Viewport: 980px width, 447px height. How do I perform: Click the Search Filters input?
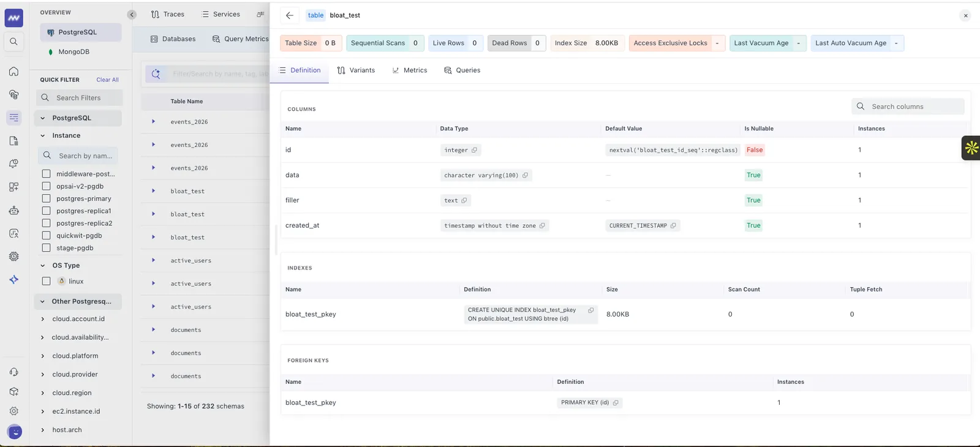click(79, 98)
